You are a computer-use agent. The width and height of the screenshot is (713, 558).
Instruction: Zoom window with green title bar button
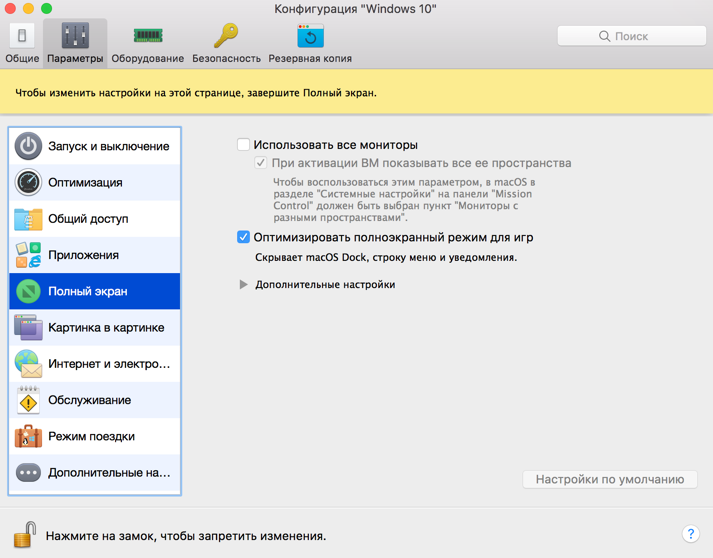click(x=46, y=8)
